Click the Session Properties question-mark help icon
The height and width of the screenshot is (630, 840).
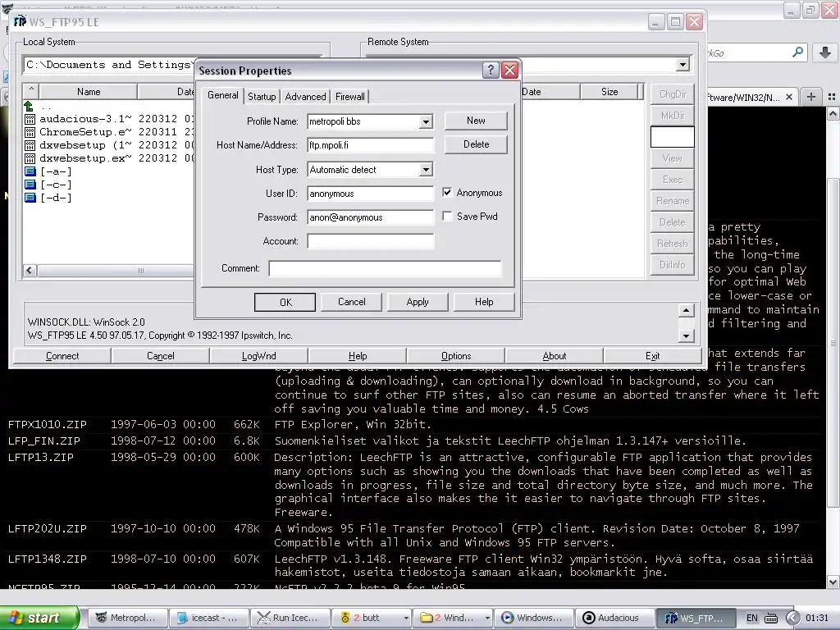tap(491, 71)
